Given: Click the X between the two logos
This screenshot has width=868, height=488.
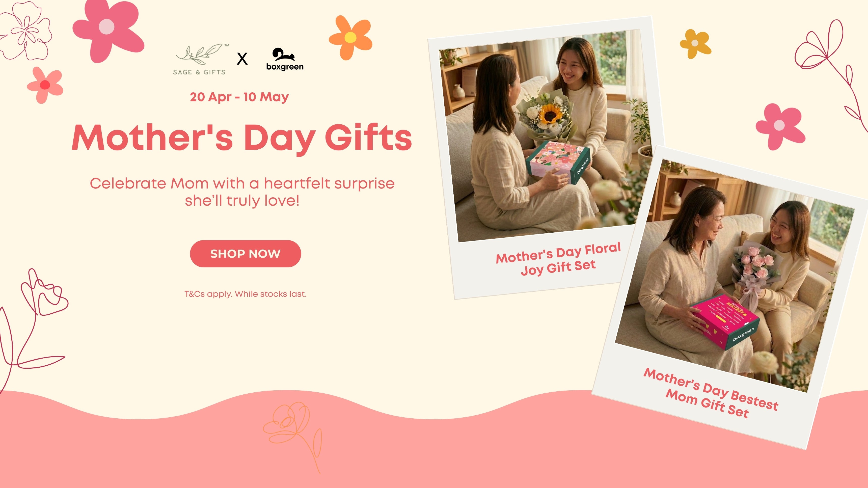Looking at the screenshot, I should (242, 59).
